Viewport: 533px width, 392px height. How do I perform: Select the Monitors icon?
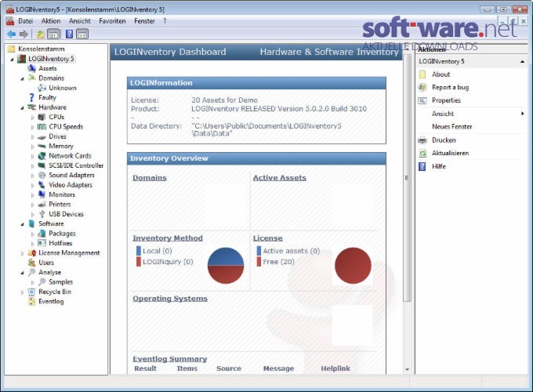[x=42, y=194]
